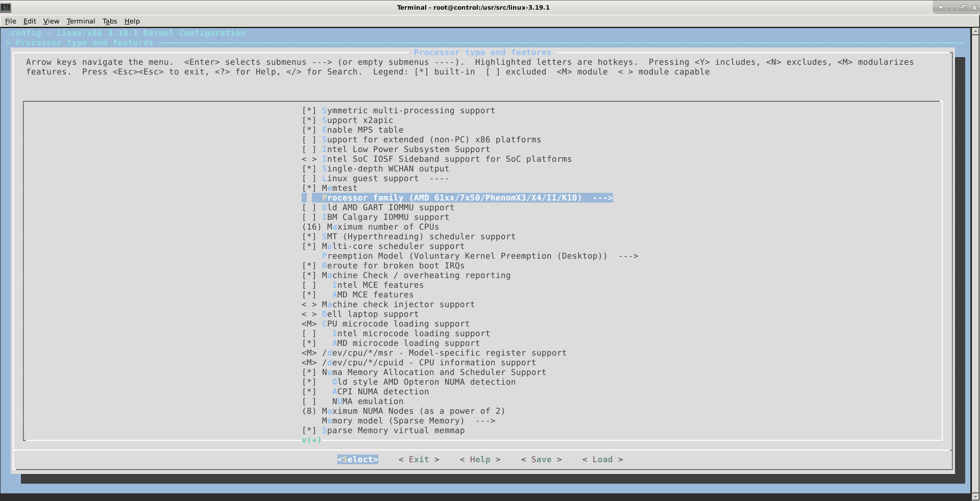Open the Preemption Model submenu

(x=480, y=256)
